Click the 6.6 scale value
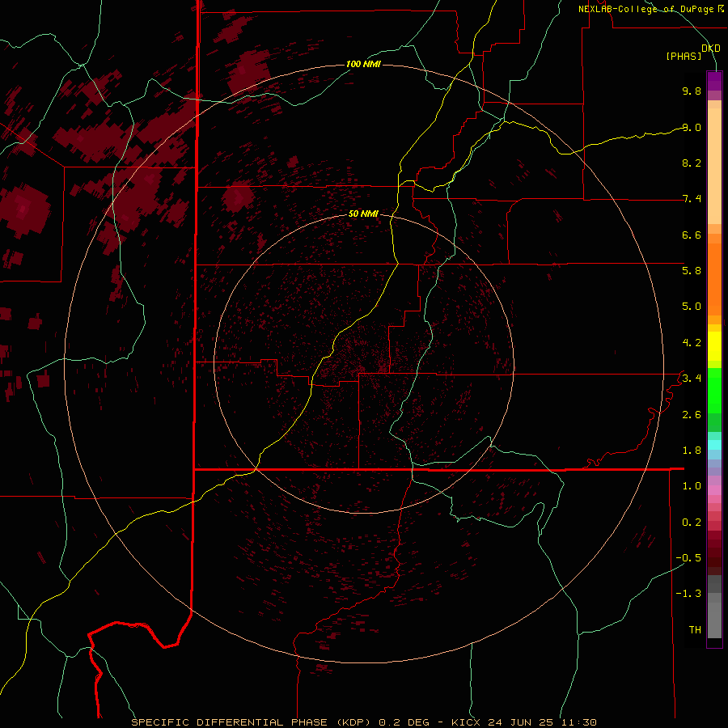The image size is (728, 728). click(x=692, y=235)
